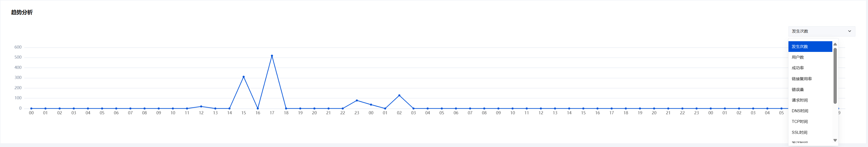Viewport: 868px width, 147px height.
Task: Click the peak data point at hour 17
Action: point(272,56)
